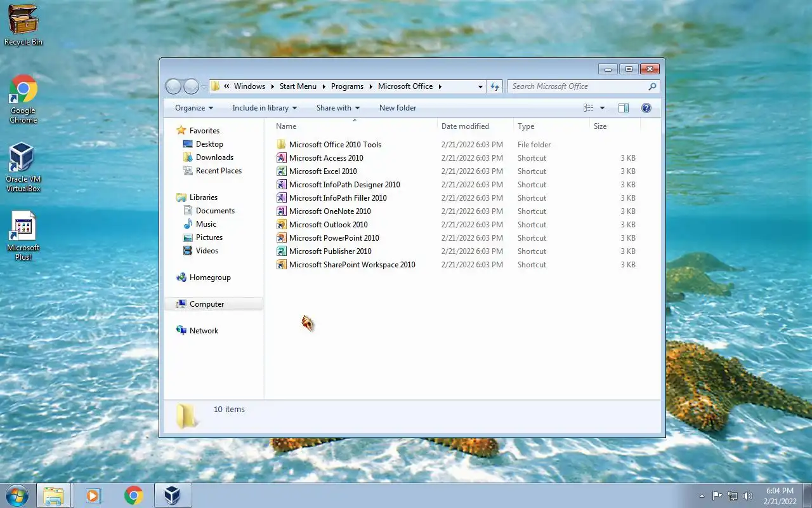
Task: Select Google Chrome desktop shortcut
Action: coord(23,99)
